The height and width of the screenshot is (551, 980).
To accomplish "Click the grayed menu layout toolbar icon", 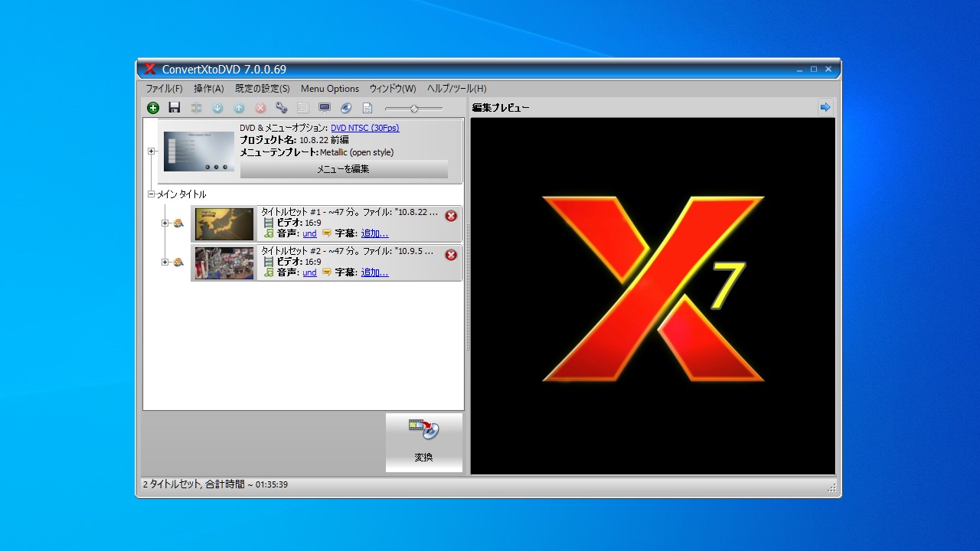I will click(303, 108).
